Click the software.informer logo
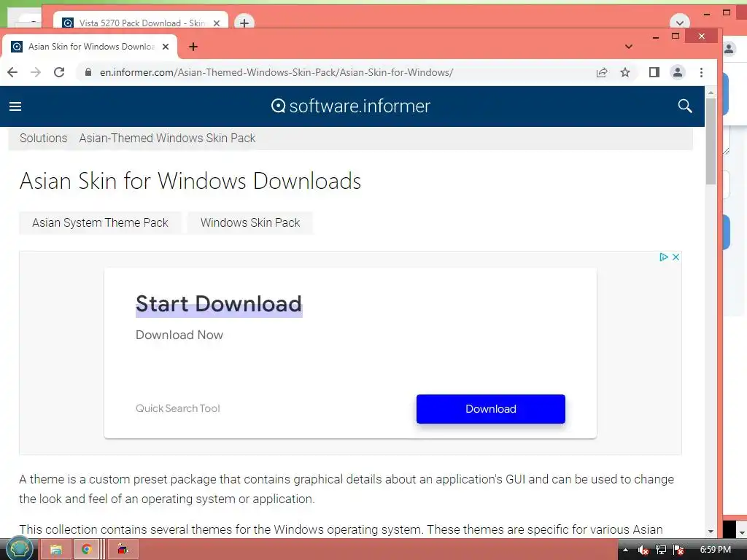The image size is (747, 560). tap(351, 106)
